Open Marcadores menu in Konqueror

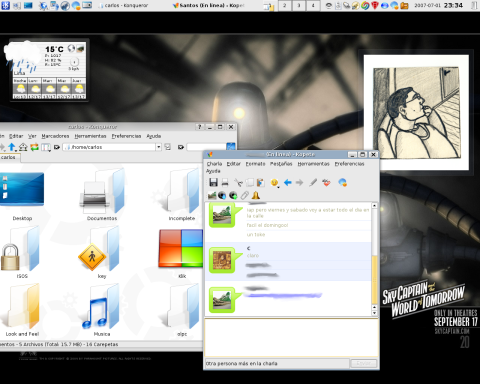click(55, 136)
